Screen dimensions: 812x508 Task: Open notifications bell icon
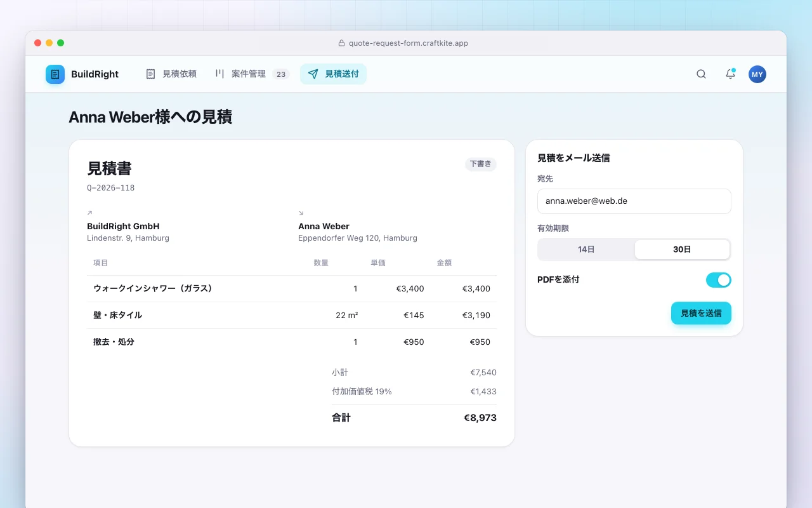[730, 74]
